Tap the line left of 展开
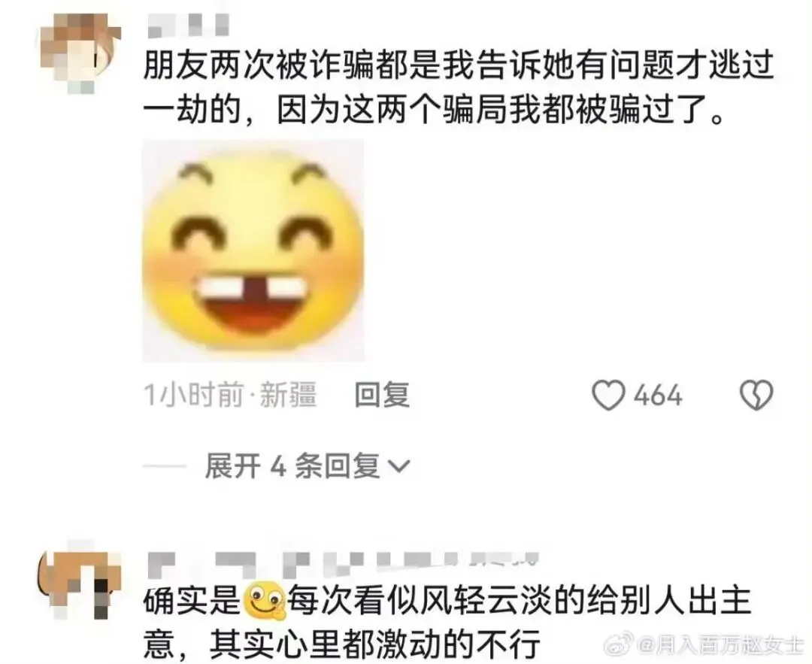This screenshot has width=812, height=664. pos(164,465)
